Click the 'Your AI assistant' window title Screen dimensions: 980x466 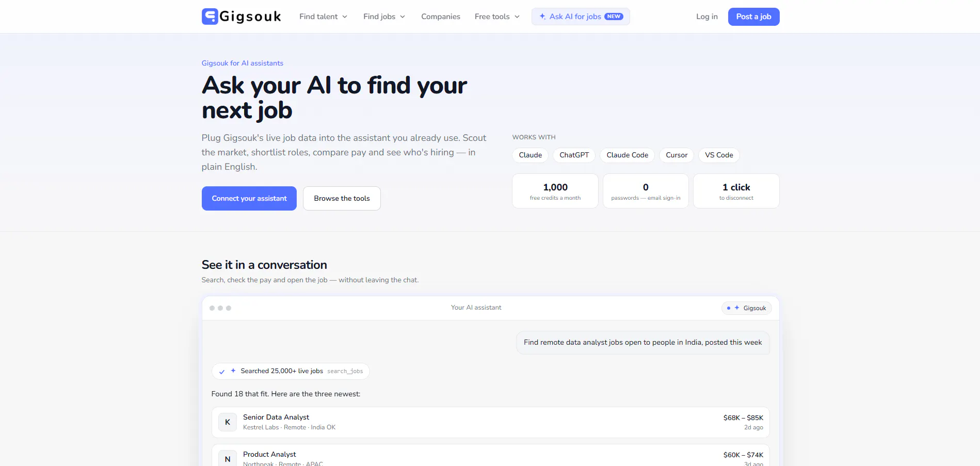point(476,308)
